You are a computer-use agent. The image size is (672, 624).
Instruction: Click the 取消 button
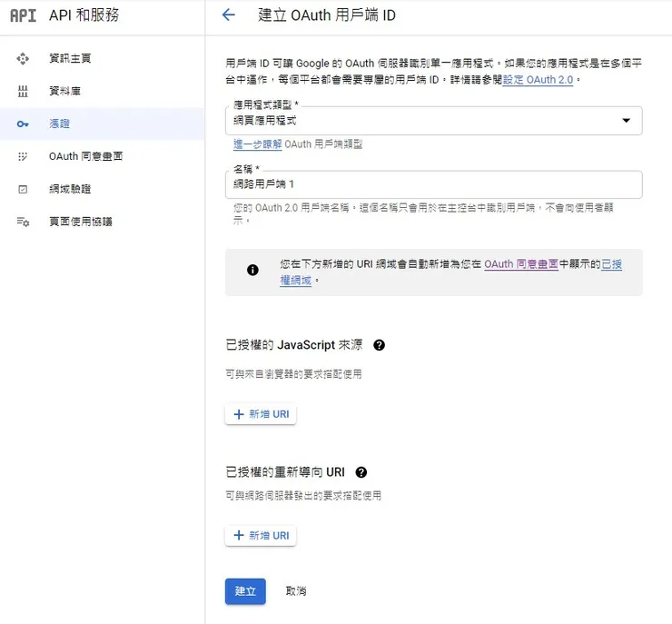click(296, 591)
